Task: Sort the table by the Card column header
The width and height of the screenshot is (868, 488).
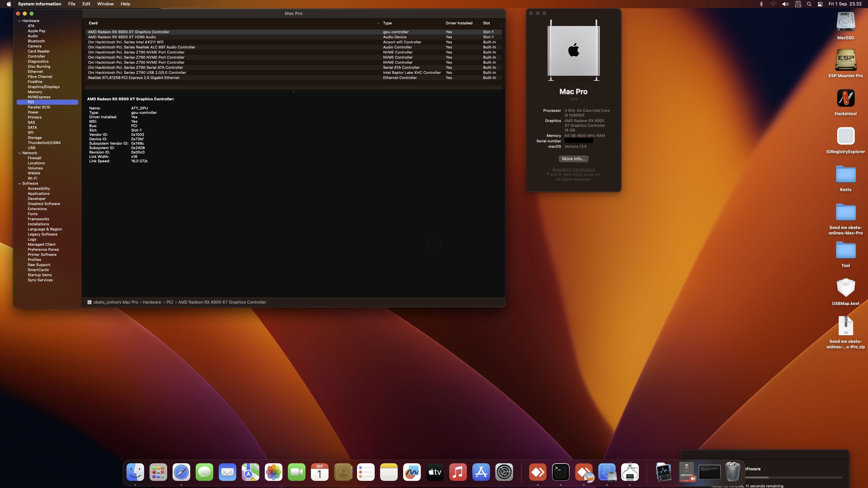Action: coord(93,23)
